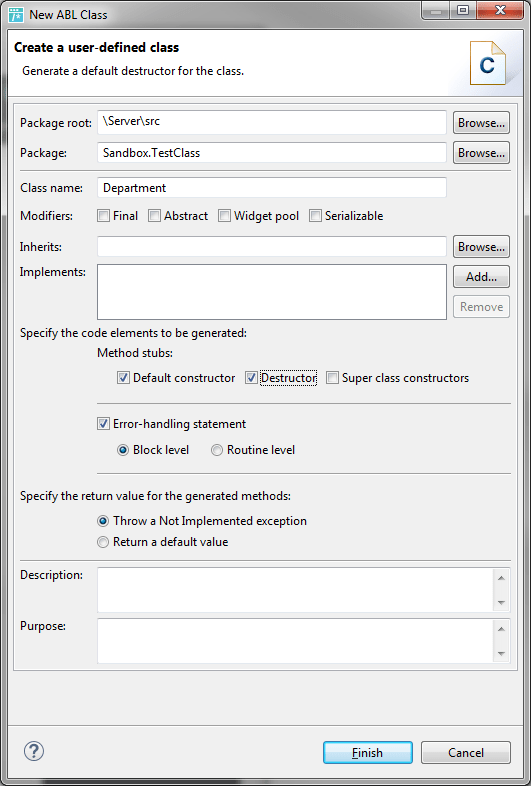Disable the Error-handling statement checkbox

coord(103,424)
